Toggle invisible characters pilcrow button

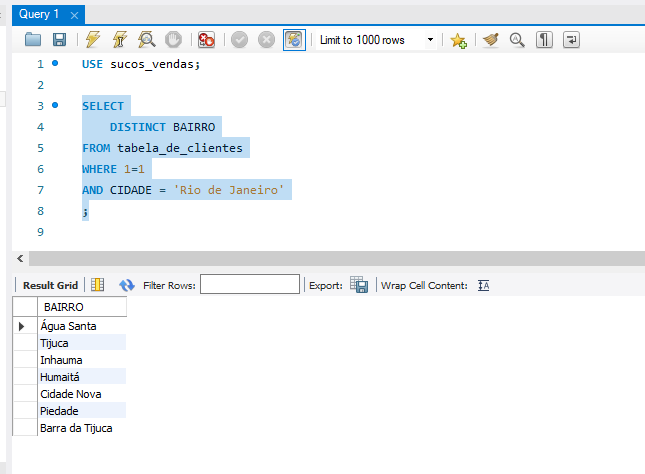(x=545, y=40)
